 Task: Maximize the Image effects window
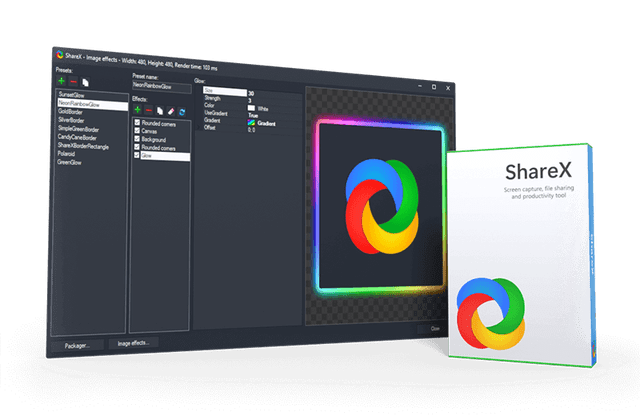tap(434, 87)
